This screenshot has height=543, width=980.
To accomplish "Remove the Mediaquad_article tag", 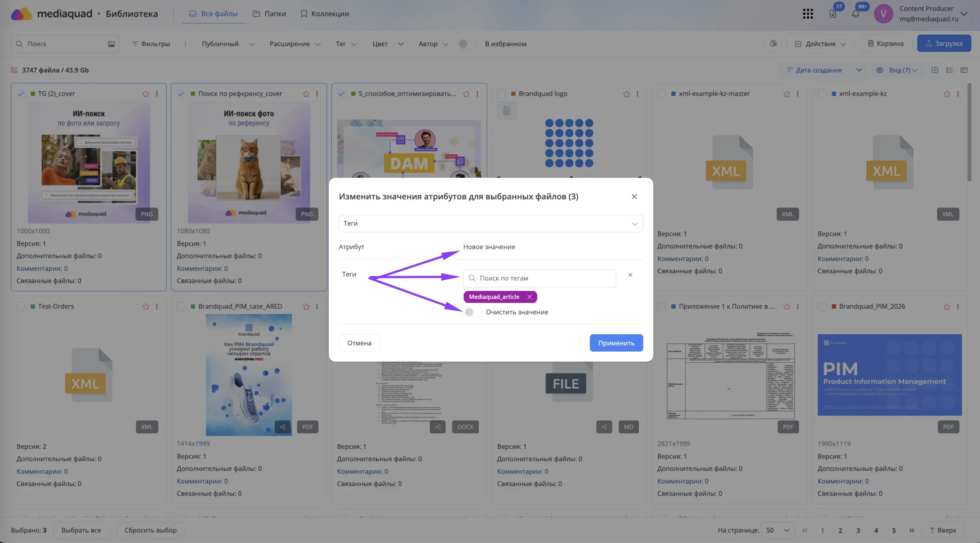I will [x=529, y=297].
